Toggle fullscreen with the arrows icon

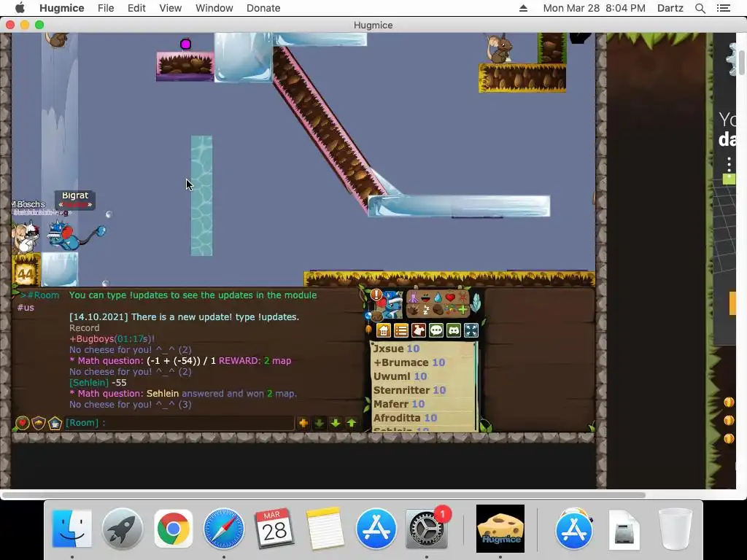[471, 330]
